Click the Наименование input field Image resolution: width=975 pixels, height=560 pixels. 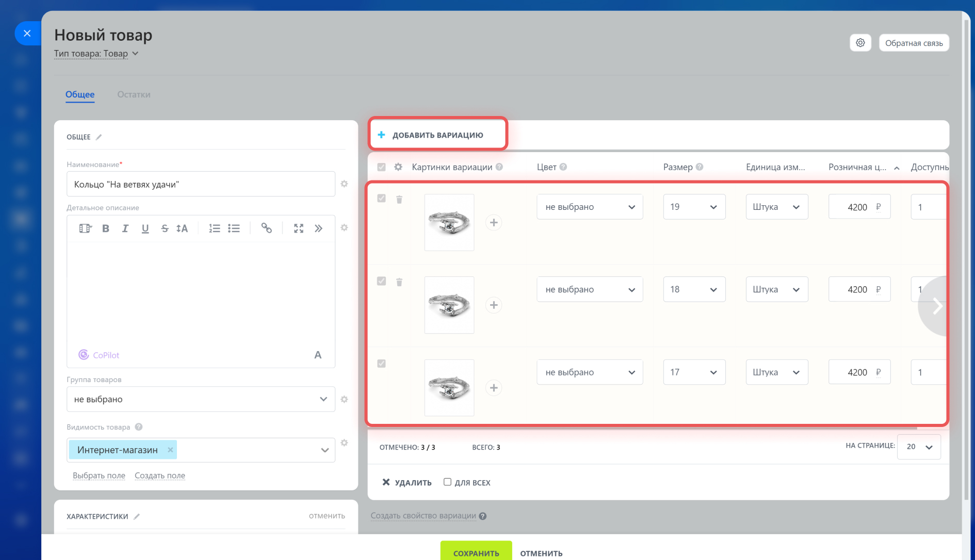[201, 184]
